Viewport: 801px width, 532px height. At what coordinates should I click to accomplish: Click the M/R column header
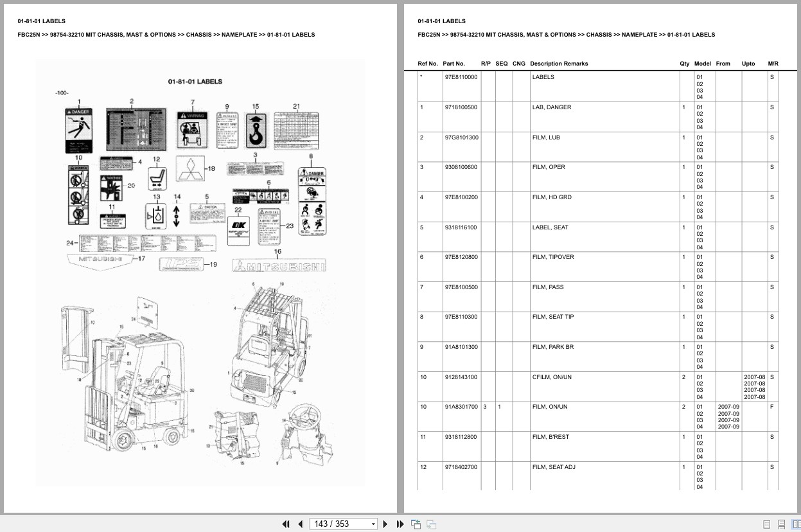[773, 64]
